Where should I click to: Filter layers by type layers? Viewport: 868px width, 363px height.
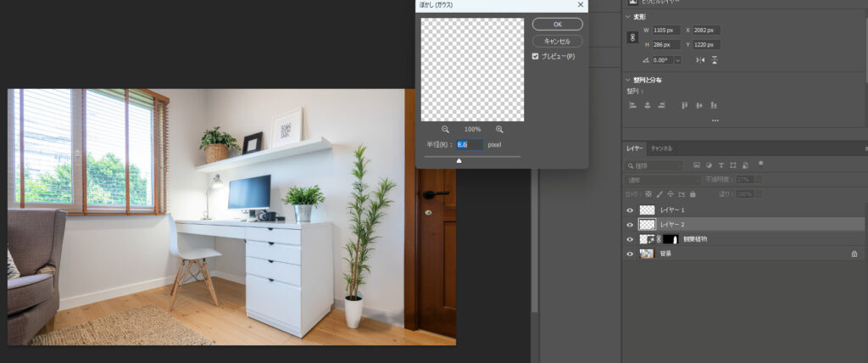click(x=721, y=165)
